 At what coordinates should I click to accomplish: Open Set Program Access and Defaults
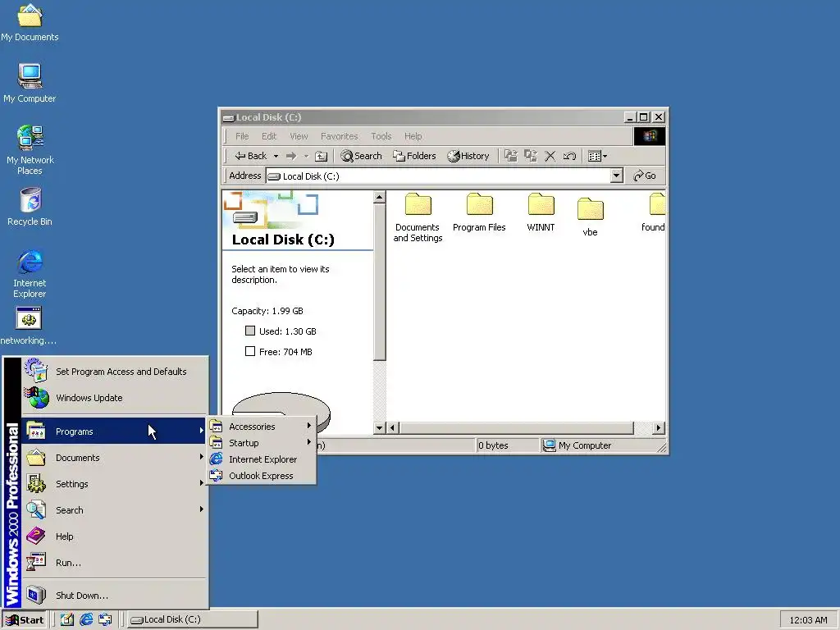[x=115, y=372]
